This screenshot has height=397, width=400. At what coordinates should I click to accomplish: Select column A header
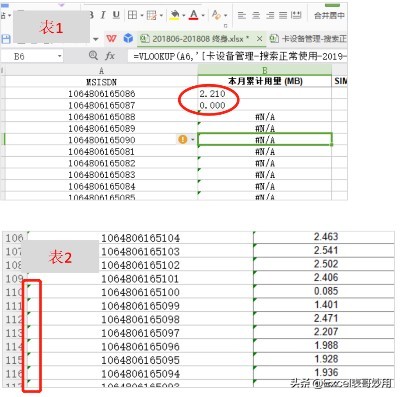(x=101, y=71)
